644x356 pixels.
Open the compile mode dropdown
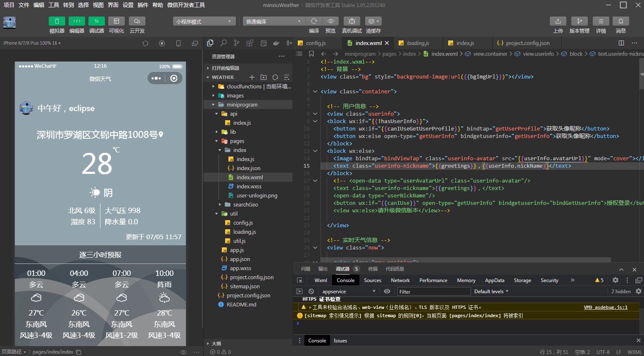tap(274, 21)
